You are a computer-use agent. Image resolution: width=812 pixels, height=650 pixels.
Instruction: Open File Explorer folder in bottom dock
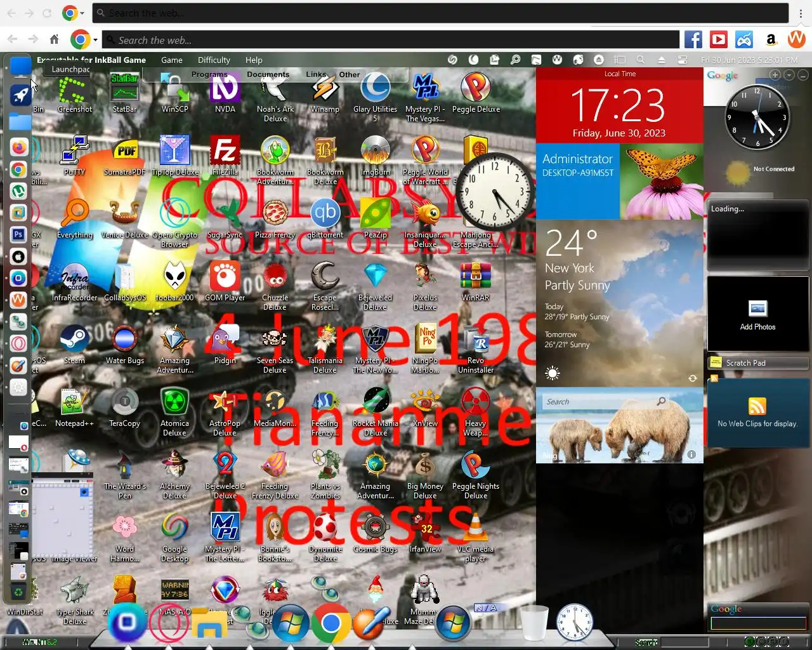tap(209, 624)
